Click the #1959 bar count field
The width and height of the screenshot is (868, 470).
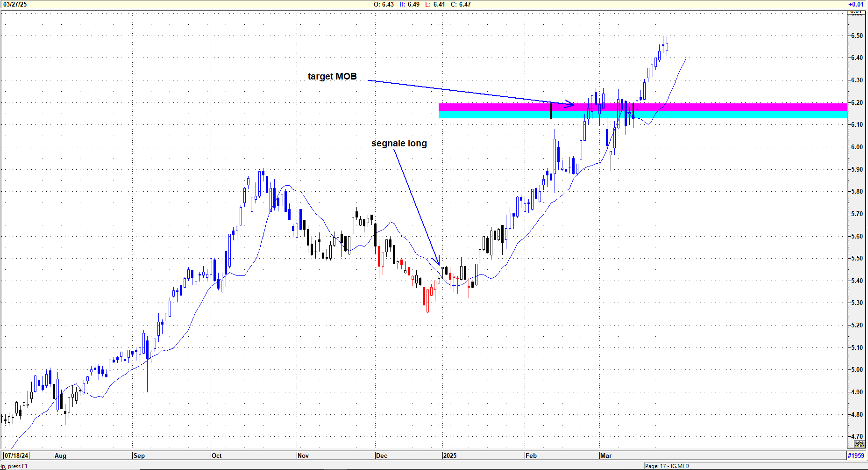point(856,456)
